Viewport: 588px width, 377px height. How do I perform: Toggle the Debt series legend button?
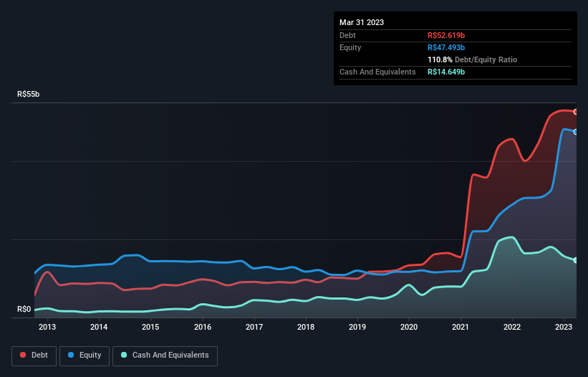pyautogui.click(x=34, y=355)
